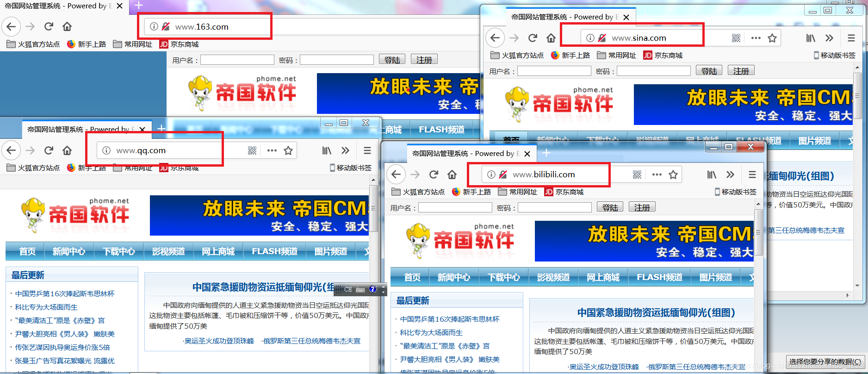Reload the qq.com window page
The image size is (868, 374).
(49, 150)
